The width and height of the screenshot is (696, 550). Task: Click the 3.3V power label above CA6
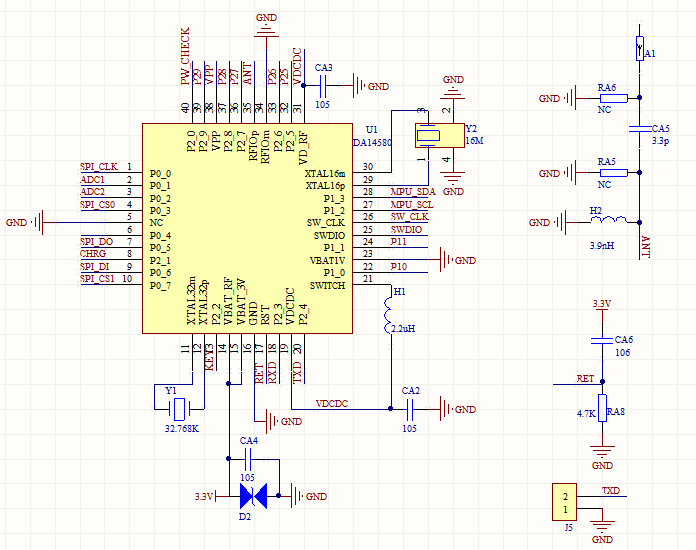601,303
